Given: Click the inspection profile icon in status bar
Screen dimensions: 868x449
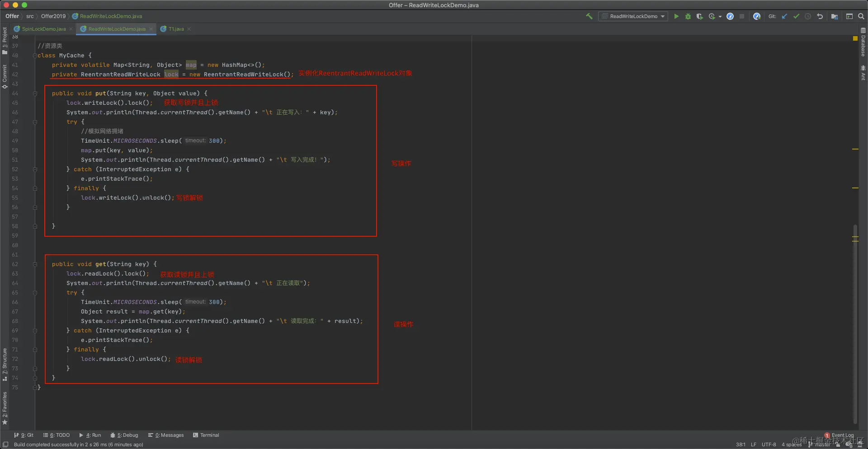Looking at the screenshot, I should coord(849,444).
